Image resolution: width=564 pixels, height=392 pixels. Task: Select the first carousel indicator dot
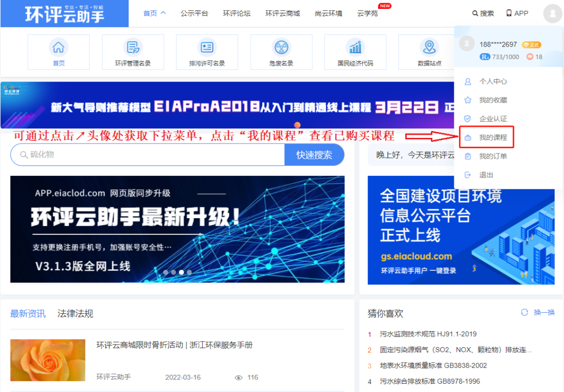pyautogui.click(x=166, y=272)
